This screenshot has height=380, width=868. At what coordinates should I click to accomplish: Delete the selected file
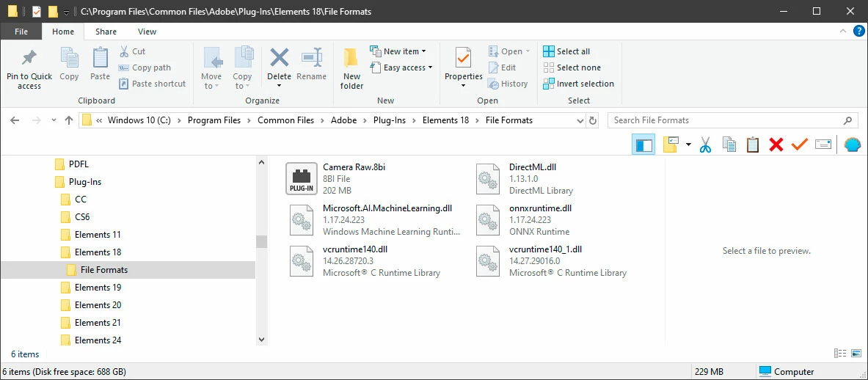coord(279,62)
